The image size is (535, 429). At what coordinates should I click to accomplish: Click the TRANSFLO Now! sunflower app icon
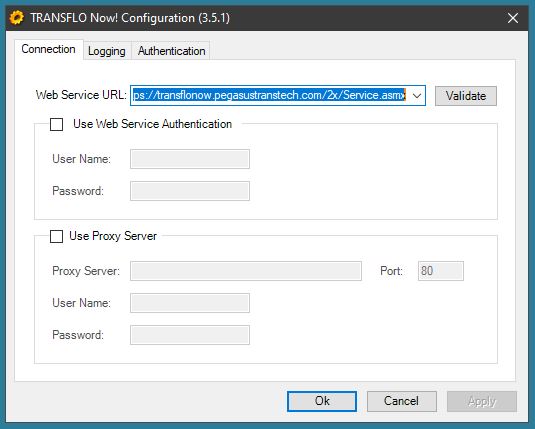(x=17, y=18)
